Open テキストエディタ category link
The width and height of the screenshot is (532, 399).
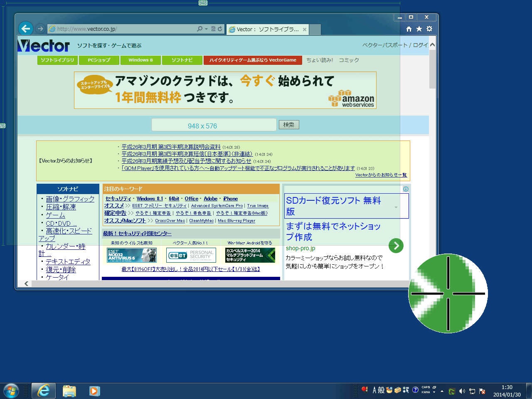click(x=68, y=261)
